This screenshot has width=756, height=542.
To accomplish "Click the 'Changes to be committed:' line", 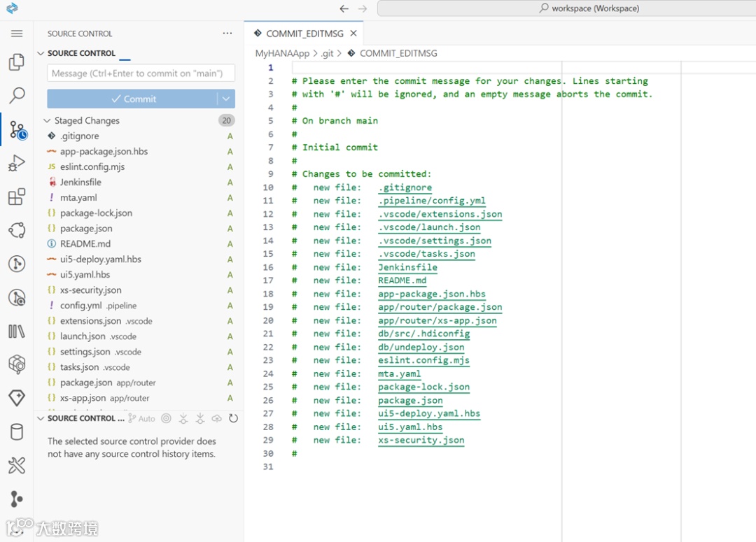I will pos(361,174).
